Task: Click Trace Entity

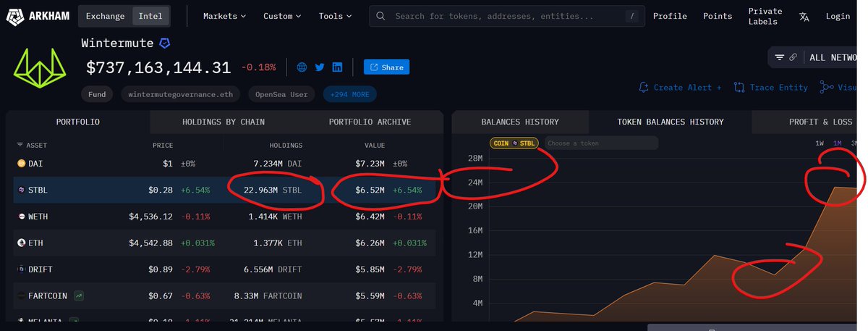Action: point(771,87)
